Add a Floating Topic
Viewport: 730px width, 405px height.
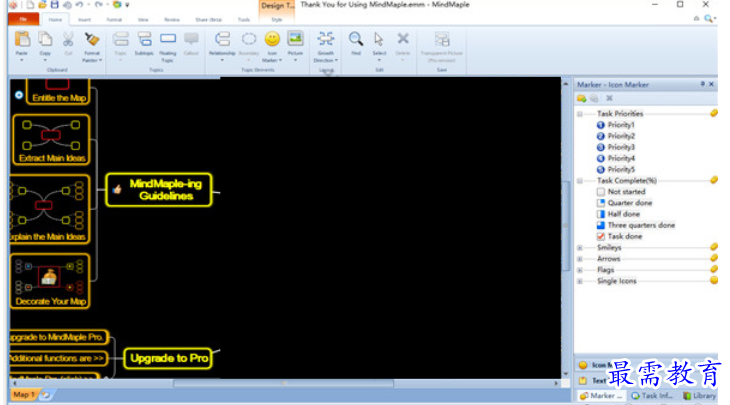pos(168,39)
